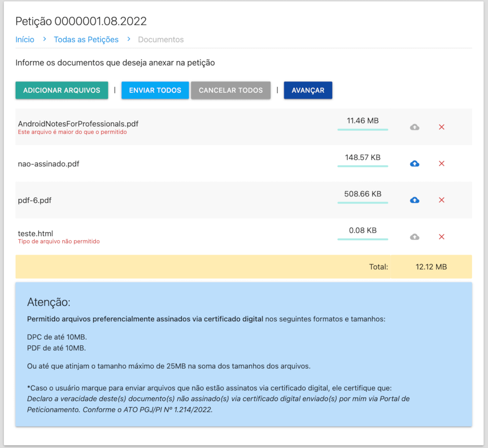The width and height of the screenshot is (488, 448).
Task: Proceed with the AVANÇAR button
Action: (308, 90)
